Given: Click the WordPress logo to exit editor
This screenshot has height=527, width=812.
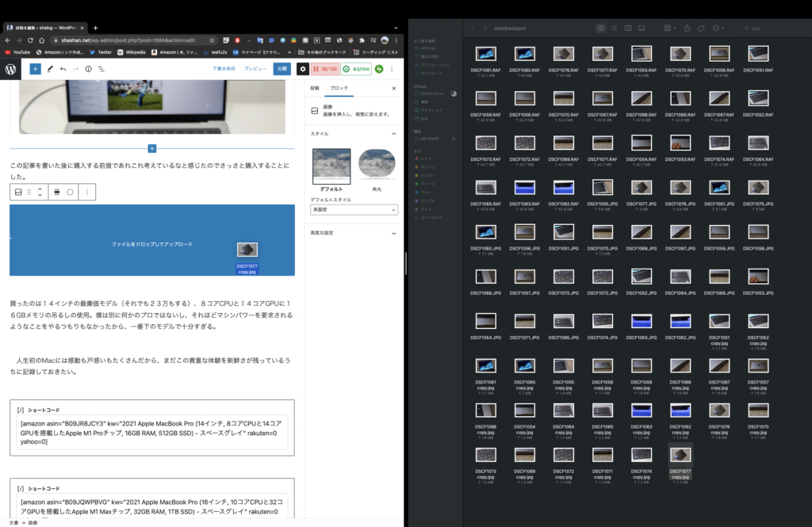Looking at the screenshot, I should (11, 69).
